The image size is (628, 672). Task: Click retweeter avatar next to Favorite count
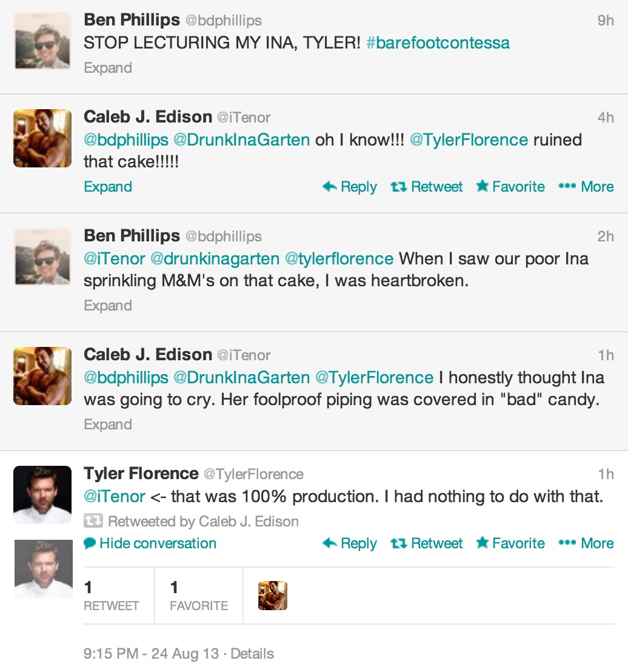(x=272, y=596)
